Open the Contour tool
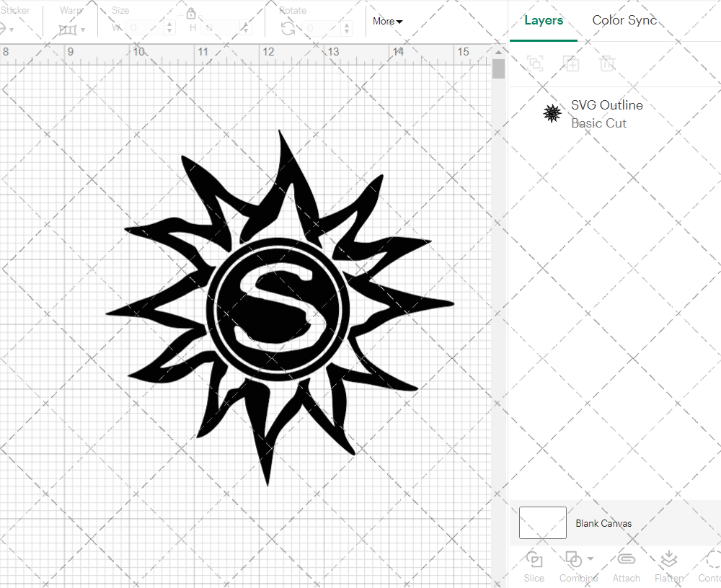The width and height of the screenshot is (721, 588). point(709,566)
